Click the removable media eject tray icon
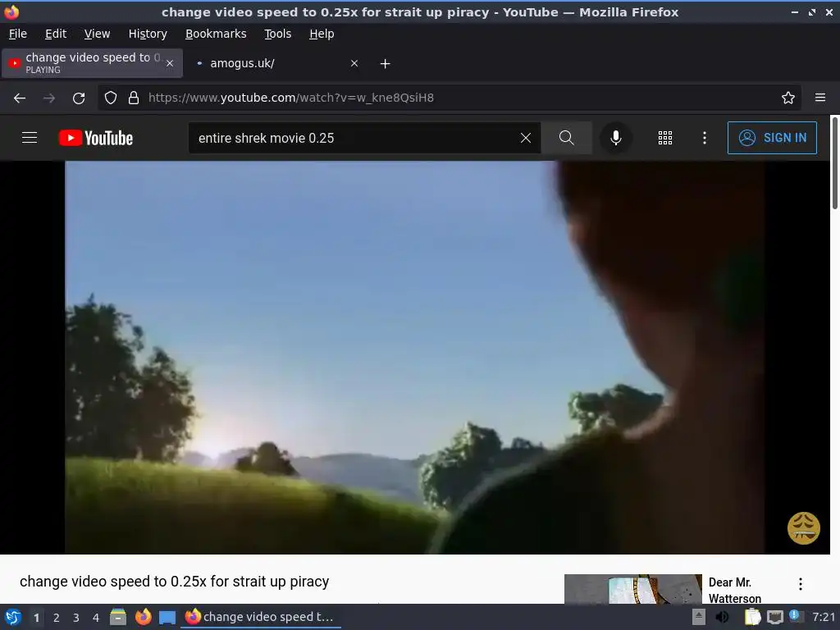This screenshot has width=840, height=630. click(x=699, y=617)
